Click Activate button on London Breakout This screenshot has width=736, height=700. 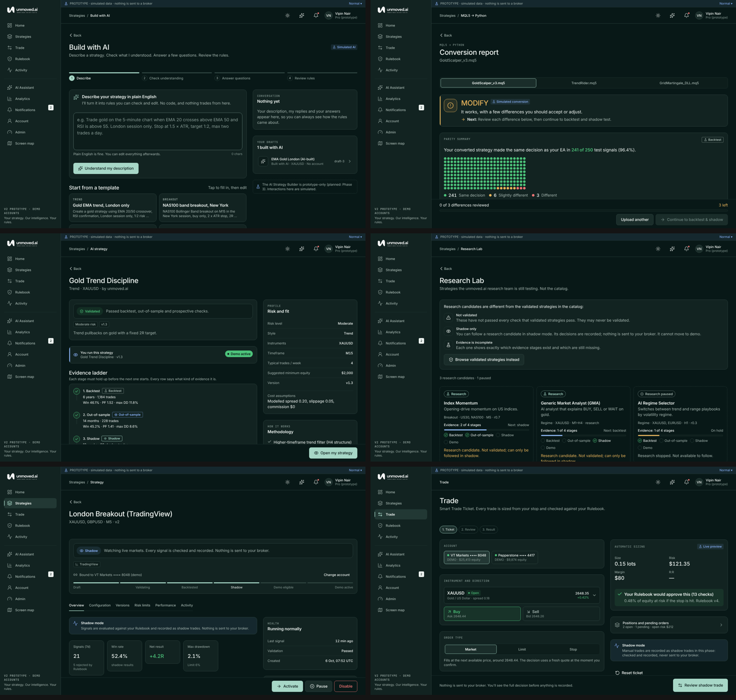point(287,686)
